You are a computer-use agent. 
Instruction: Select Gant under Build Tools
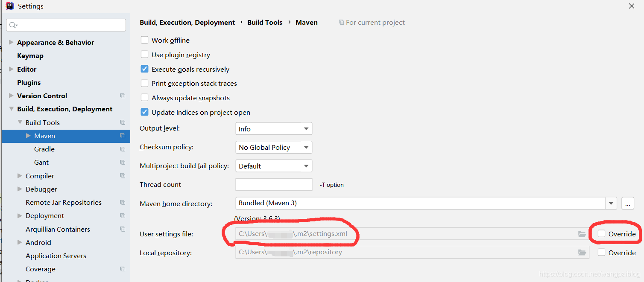pos(41,163)
